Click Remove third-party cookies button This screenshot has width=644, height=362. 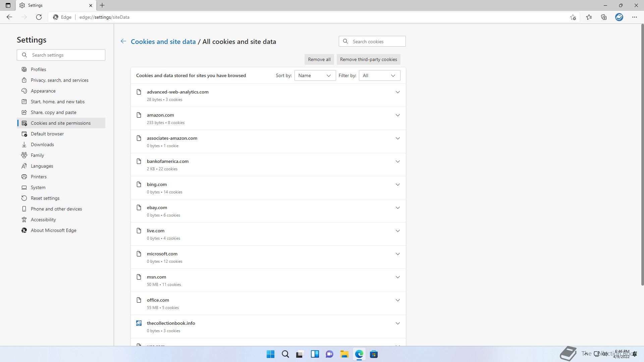tap(368, 59)
